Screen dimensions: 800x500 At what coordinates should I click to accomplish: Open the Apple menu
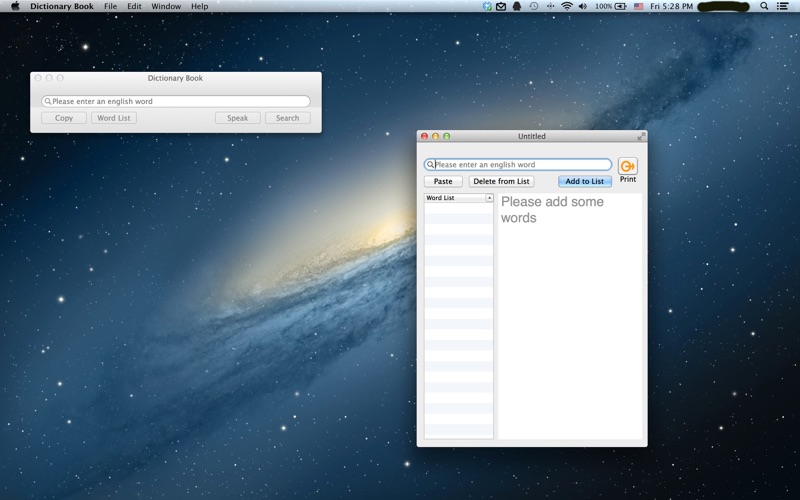point(15,6)
